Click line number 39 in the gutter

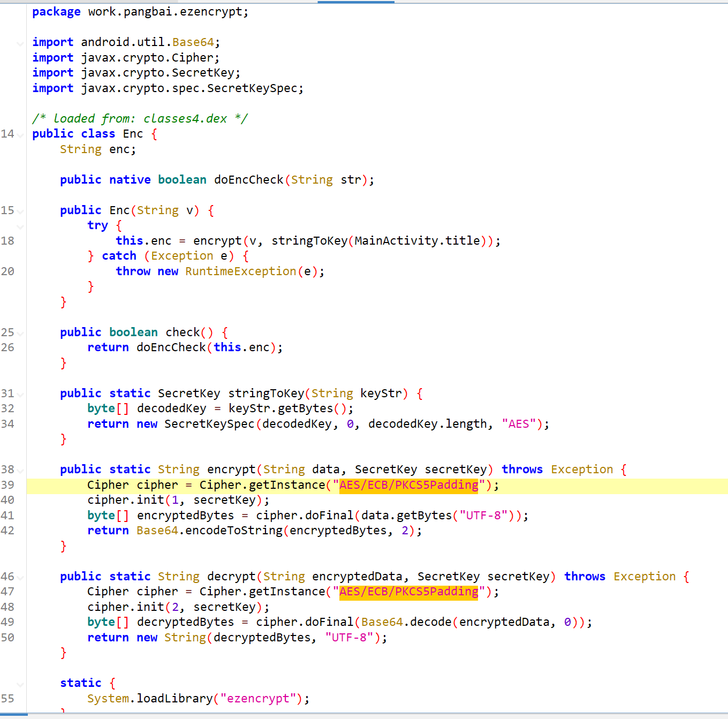point(7,485)
